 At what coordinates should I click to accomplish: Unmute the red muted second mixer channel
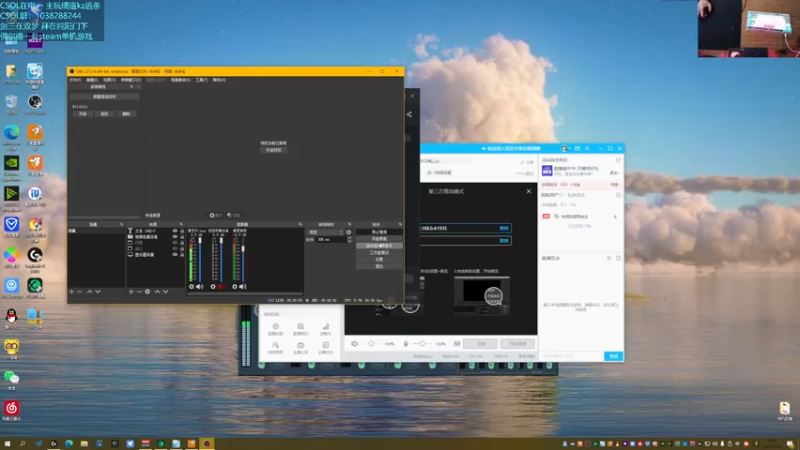tap(221, 287)
